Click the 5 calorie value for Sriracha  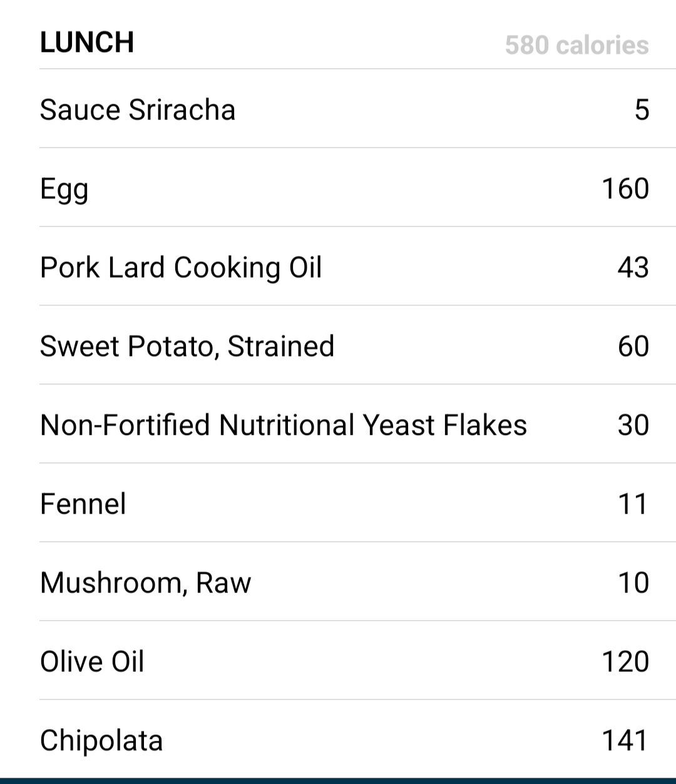click(x=642, y=109)
